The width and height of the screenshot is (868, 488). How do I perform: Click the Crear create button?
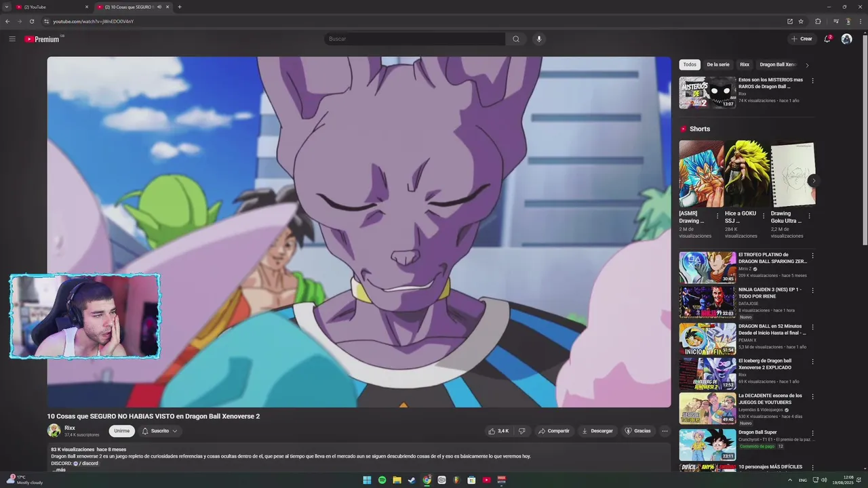click(802, 39)
